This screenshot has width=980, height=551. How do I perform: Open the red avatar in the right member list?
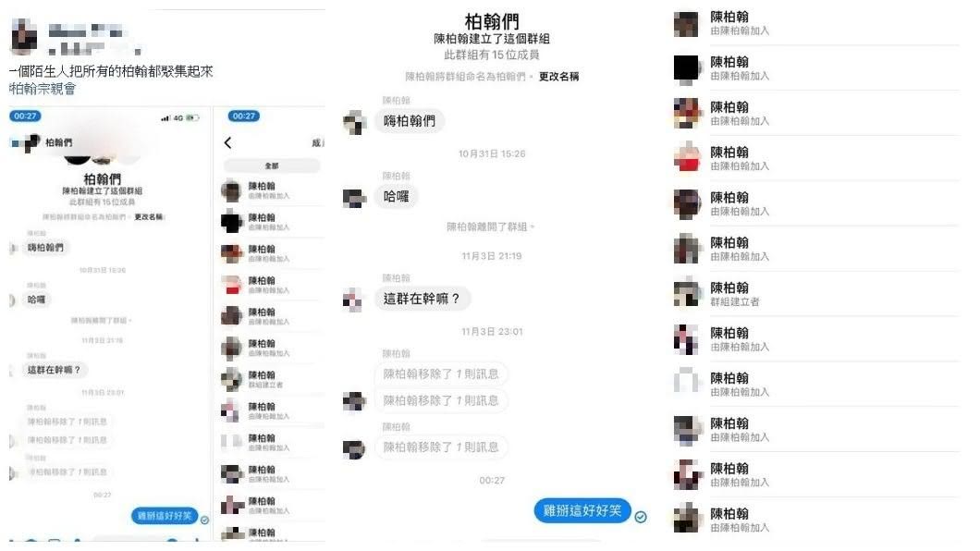687,158
